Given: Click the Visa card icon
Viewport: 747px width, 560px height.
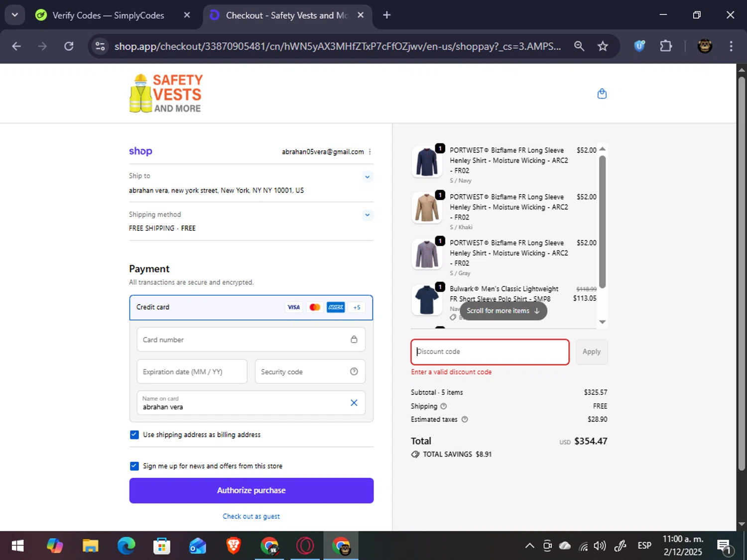Looking at the screenshot, I should pyautogui.click(x=293, y=307).
